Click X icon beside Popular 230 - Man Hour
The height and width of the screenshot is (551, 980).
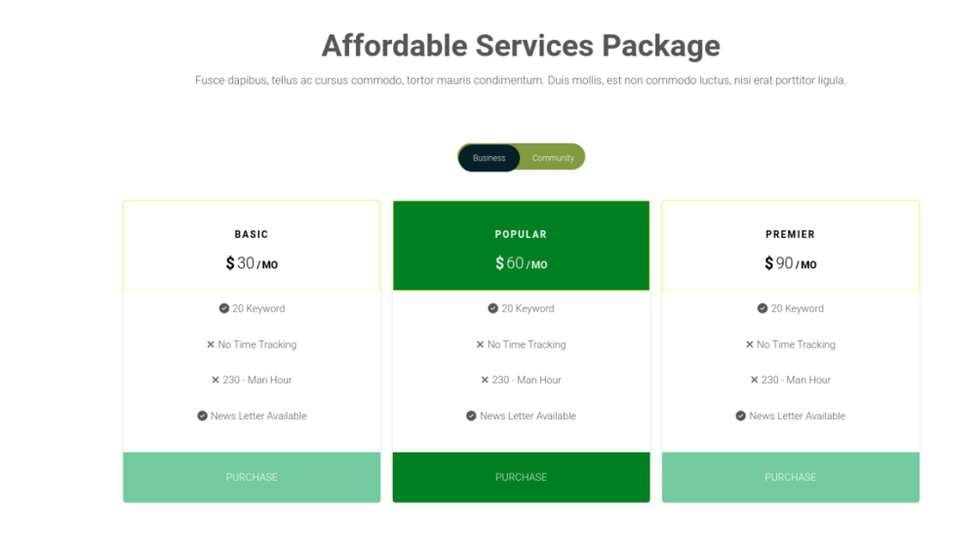click(x=485, y=380)
